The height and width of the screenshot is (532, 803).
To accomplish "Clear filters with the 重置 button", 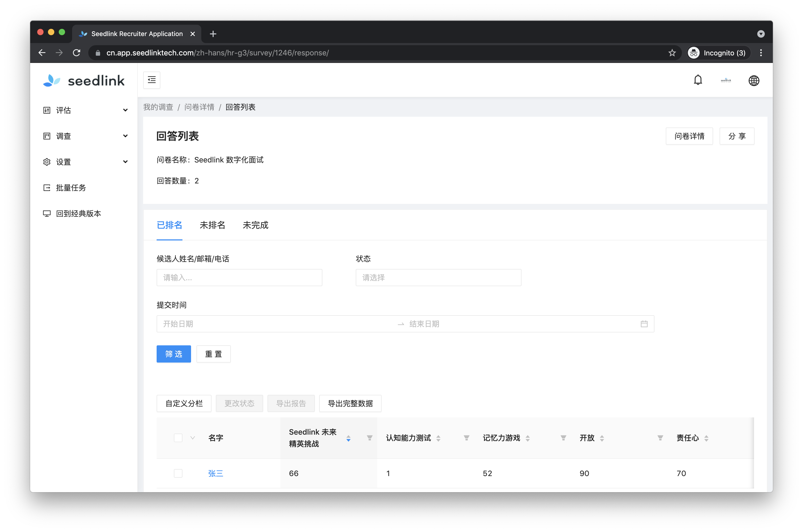I will (213, 354).
